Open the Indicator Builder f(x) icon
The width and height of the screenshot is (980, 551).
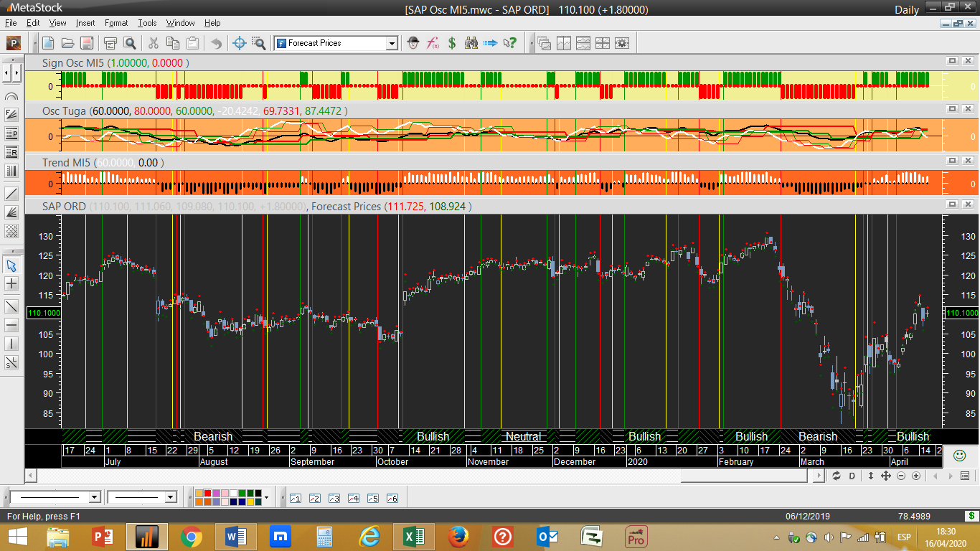[433, 43]
